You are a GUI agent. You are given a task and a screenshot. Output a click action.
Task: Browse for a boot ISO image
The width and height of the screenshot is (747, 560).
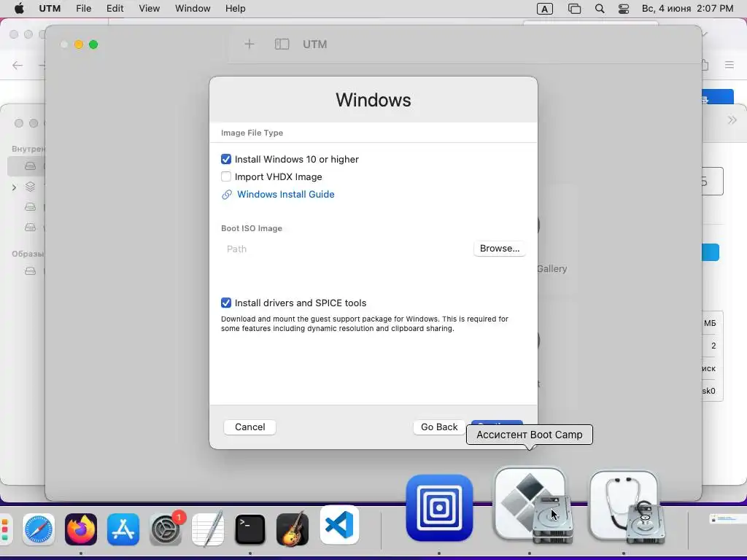[500, 249]
